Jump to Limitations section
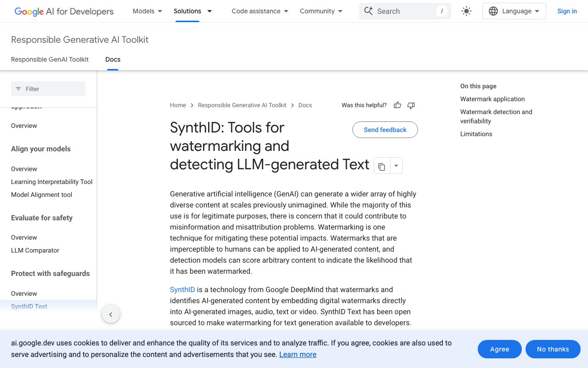The width and height of the screenshot is (588, 368). [476, 134]
